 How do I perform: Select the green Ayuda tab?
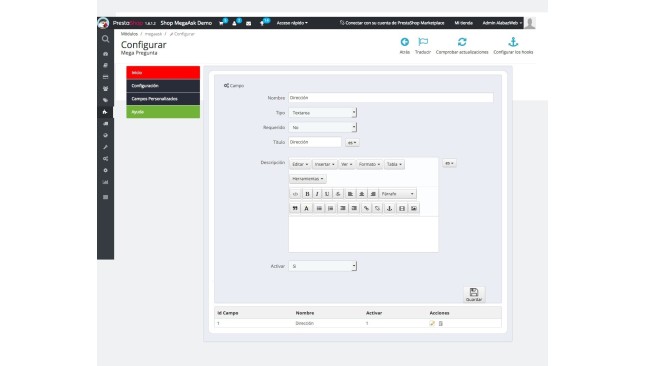pos(163,112)
